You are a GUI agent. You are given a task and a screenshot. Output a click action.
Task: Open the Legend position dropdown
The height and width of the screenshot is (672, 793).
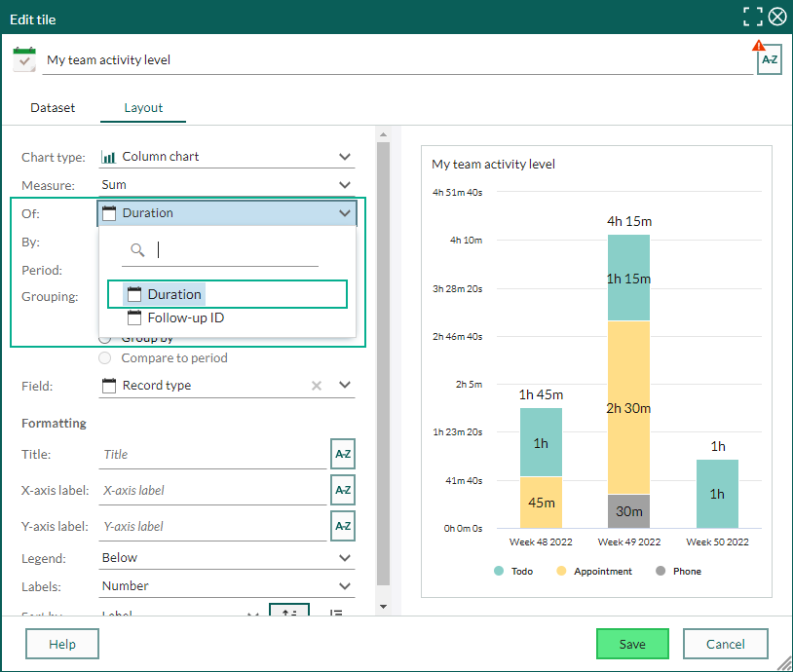(x=227, y=558)
